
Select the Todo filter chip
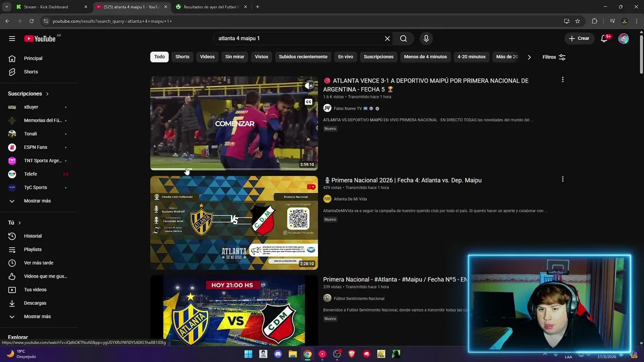point(159,57)
